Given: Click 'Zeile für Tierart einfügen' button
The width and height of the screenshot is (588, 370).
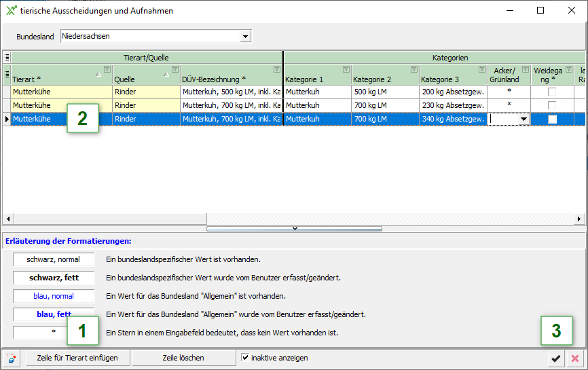Looking at the screenshot, I should pyautogui.click(x=77, y=358).
